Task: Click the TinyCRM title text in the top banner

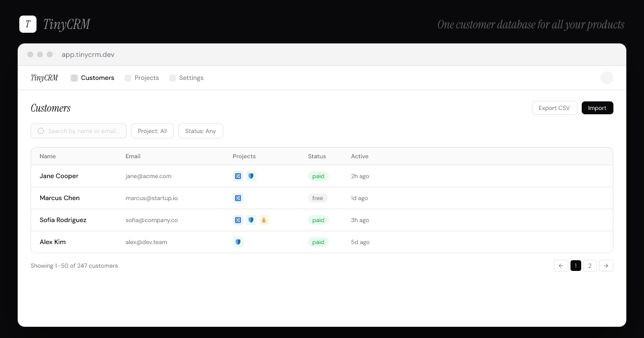Action: click(x=67, y=24)
